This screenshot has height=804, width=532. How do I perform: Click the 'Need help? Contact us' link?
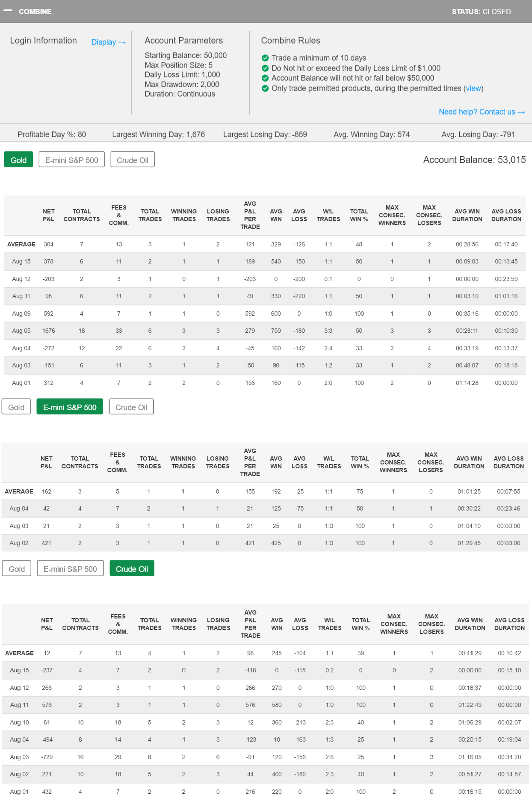click(482, 112)
